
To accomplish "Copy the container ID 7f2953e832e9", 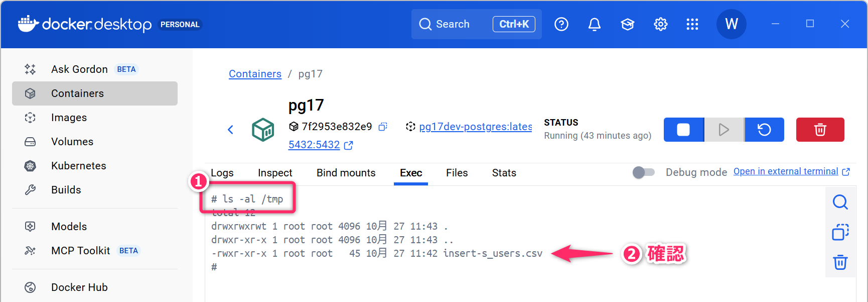I will click(x=383, y=127).
